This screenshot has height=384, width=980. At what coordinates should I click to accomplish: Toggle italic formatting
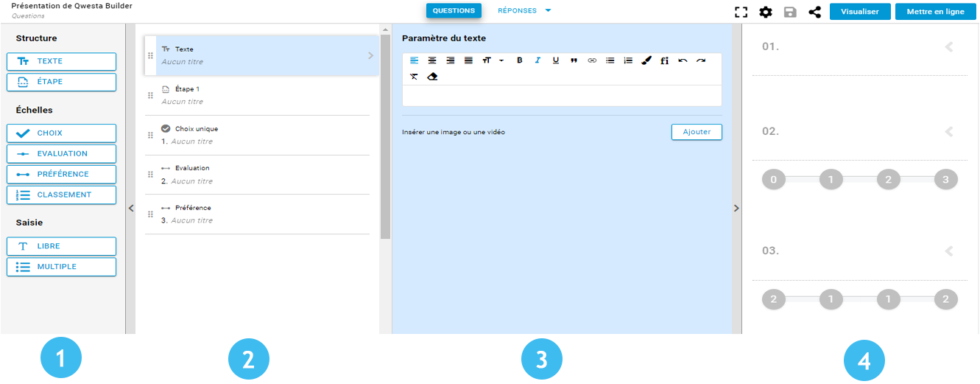click(537, 60)
